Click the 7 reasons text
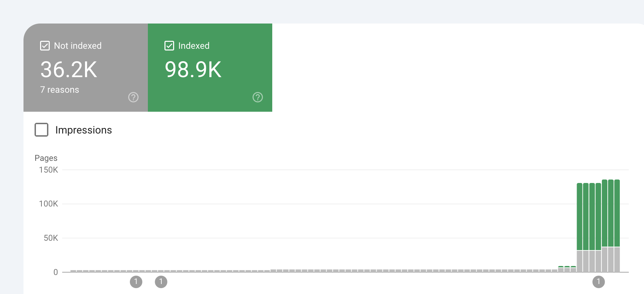 click(60, 90)
